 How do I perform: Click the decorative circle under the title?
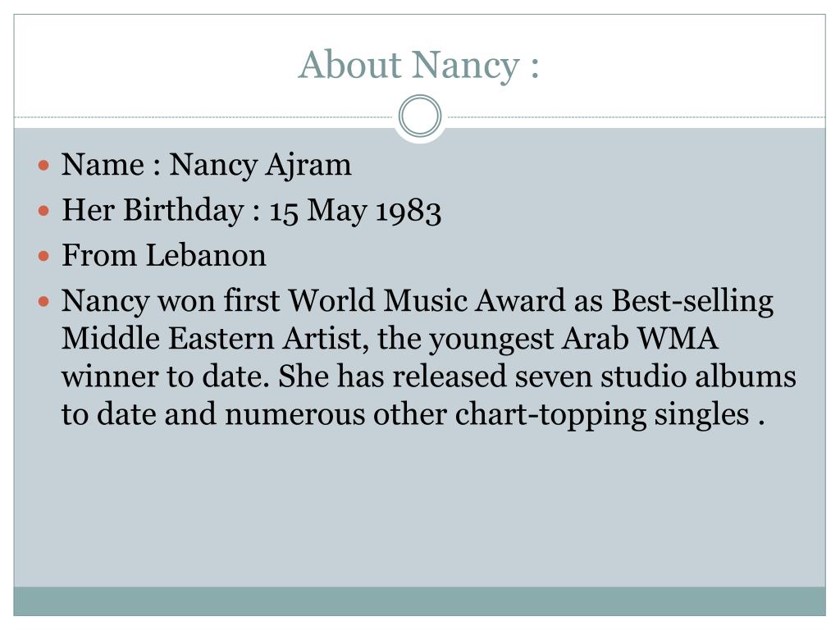[420, 116]
